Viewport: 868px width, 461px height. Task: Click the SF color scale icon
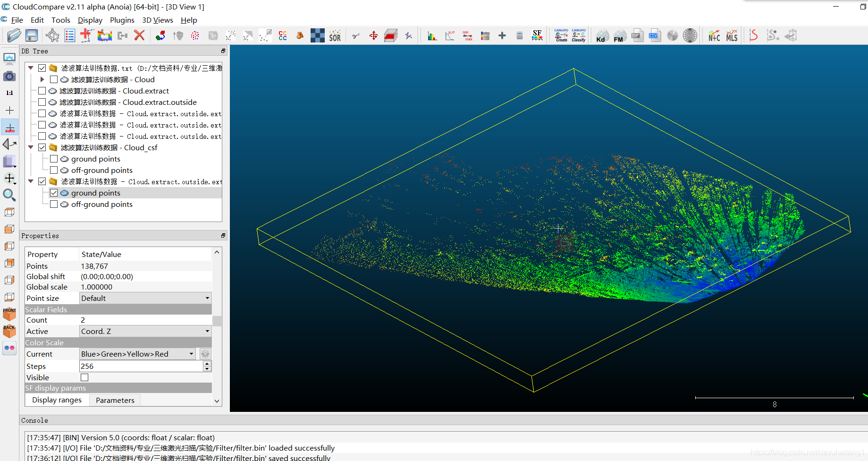[x=537, y=35]
